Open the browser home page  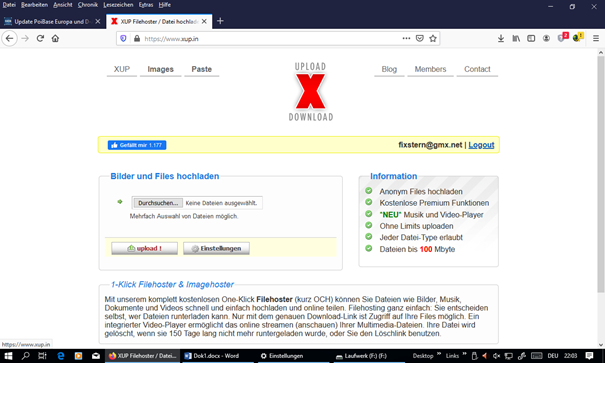click(x=55, y=39)
